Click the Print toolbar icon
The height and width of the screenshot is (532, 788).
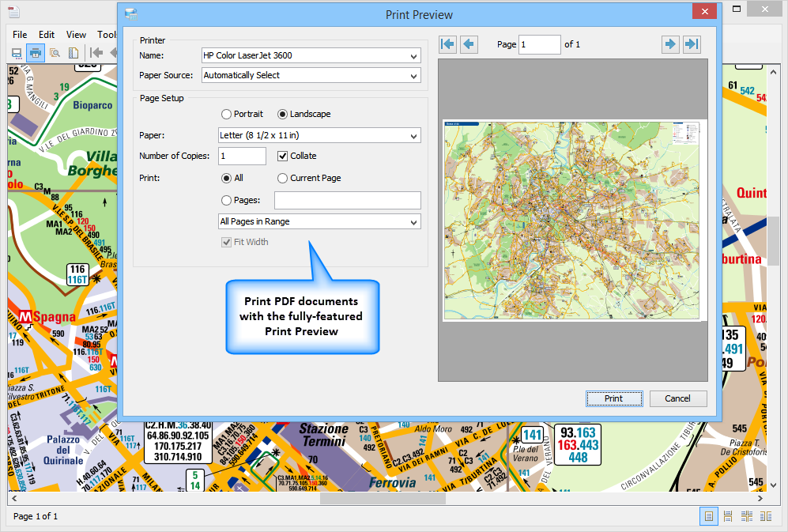[36, 54]
